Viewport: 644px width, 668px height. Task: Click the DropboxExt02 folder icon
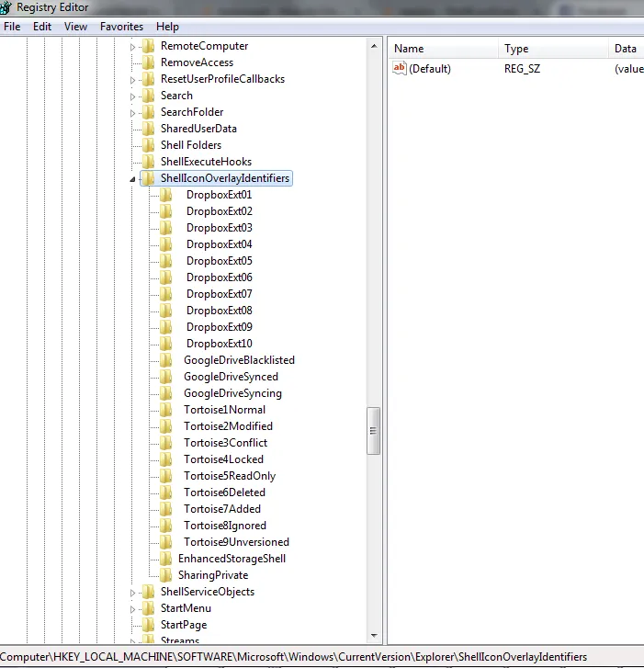[165, 211]
